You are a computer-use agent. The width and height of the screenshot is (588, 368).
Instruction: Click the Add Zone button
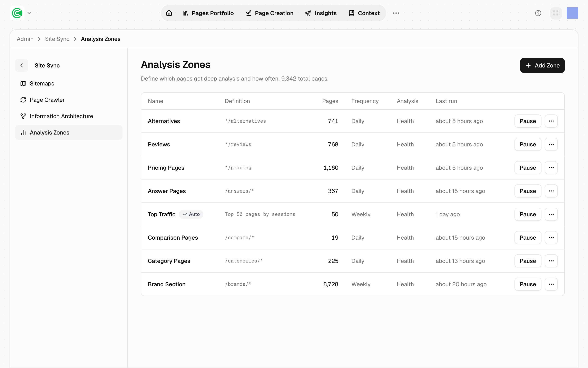tap(542, 65)
